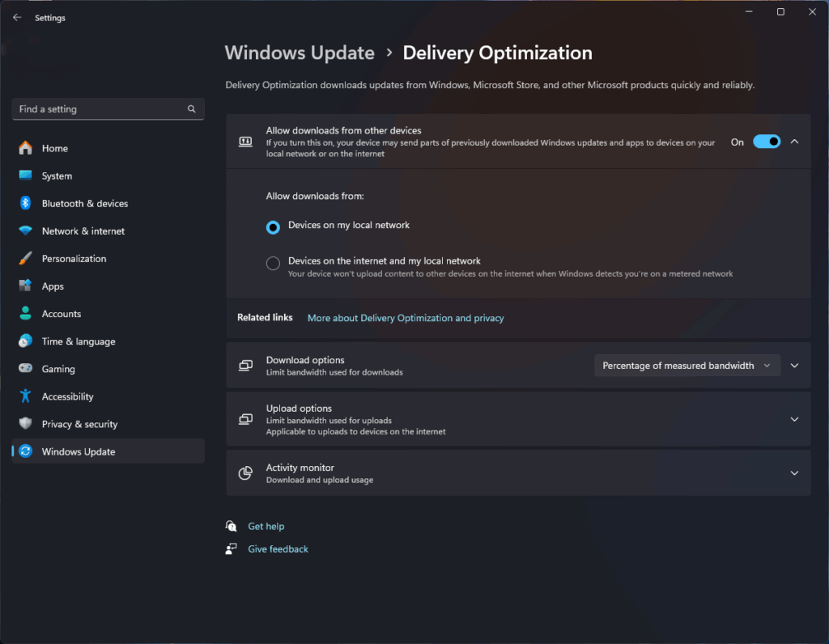Screen dimensions: 829x644
Task: Expand the Activity monitor section
Action: click(x=794, y=472)
